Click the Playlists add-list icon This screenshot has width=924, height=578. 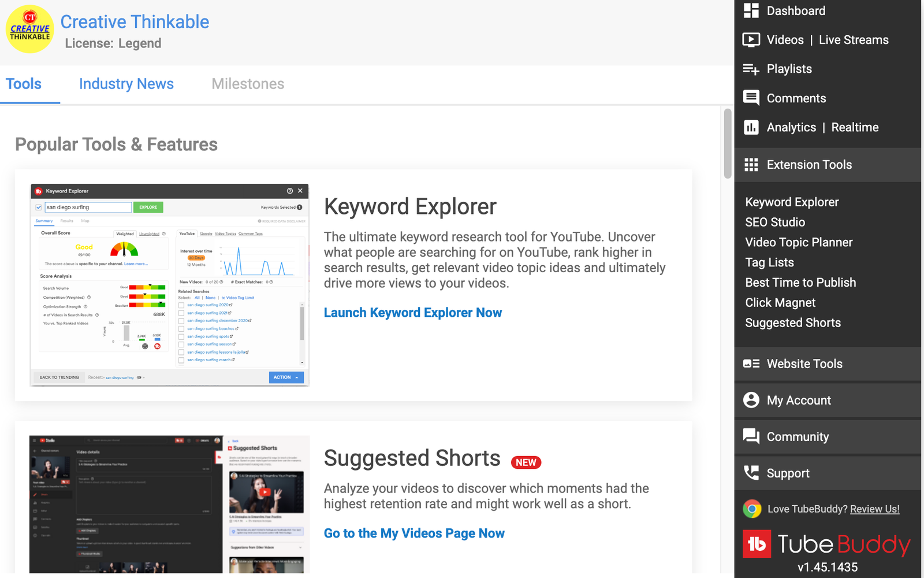coord(751,69)
